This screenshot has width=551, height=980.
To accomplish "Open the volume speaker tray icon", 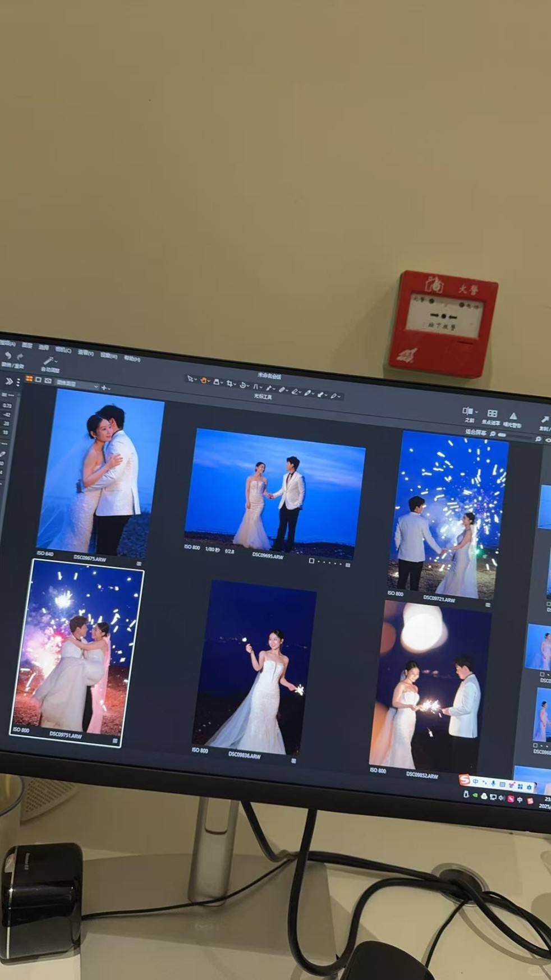I will [501, 798].
